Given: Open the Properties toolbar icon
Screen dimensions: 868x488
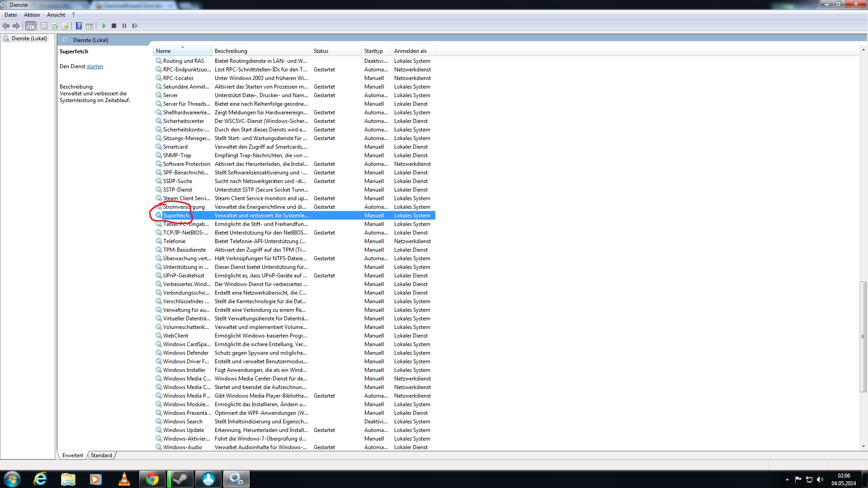Looking at the screenshot, I should click(44, 26).
